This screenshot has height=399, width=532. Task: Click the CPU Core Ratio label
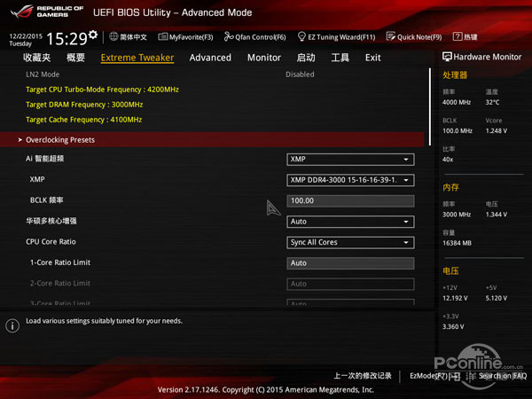click(51, 241)
